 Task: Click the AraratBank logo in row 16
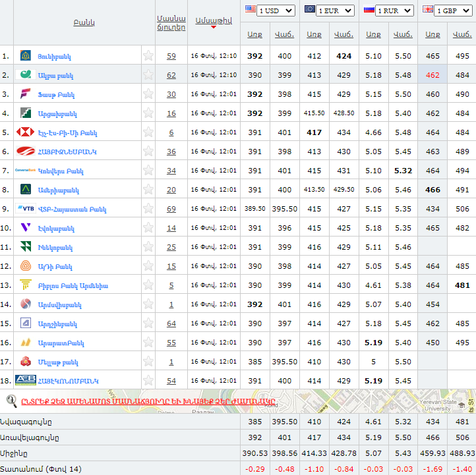[x=26, y=342]
